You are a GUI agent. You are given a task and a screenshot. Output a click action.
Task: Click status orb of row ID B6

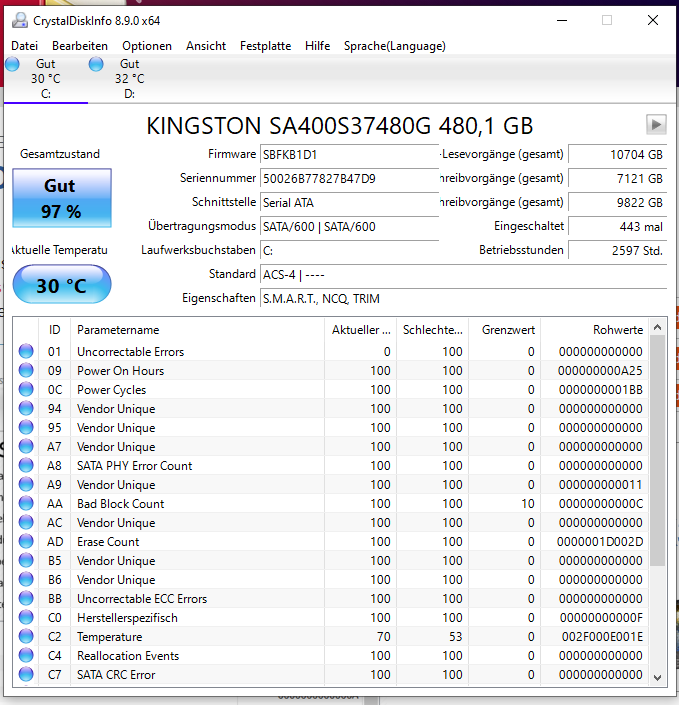[26, 580]
